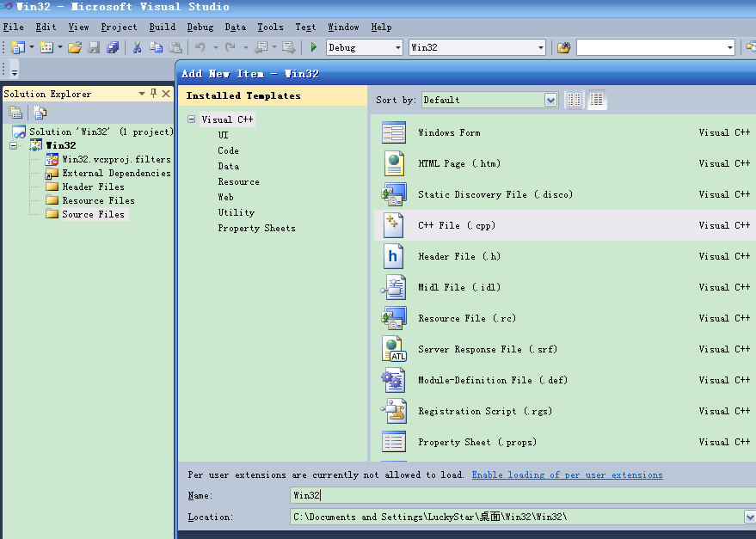Select the Registration Script template icon
This screenshot has width=756, height=539.
pos(394,411)
